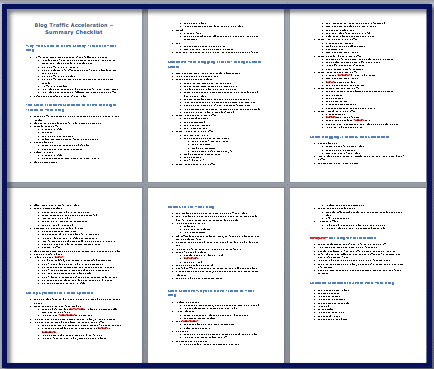The height and width of the screenshot is (369, 434).
Task: Click the lower blue heading on page five
Action: [x=211, y=293]
